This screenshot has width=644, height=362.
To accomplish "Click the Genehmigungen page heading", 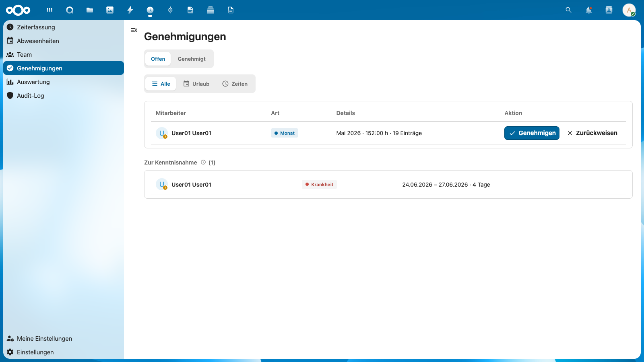I will pos(185,37).
